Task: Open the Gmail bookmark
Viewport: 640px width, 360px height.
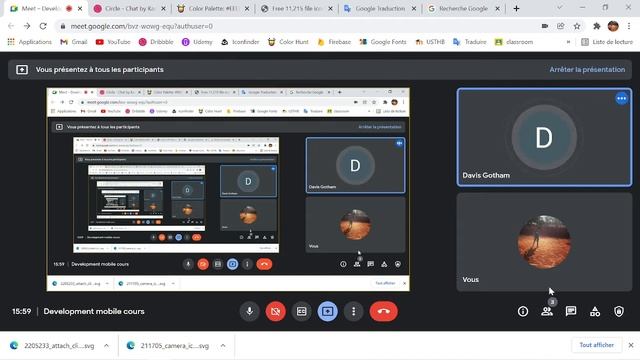Action: [x=74, y=42]
